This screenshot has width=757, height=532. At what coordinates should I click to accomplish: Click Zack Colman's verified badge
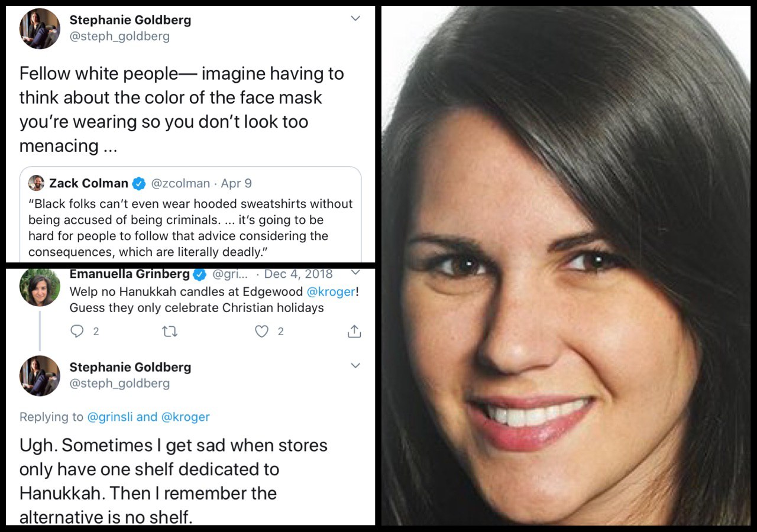(x=138, y=184)
